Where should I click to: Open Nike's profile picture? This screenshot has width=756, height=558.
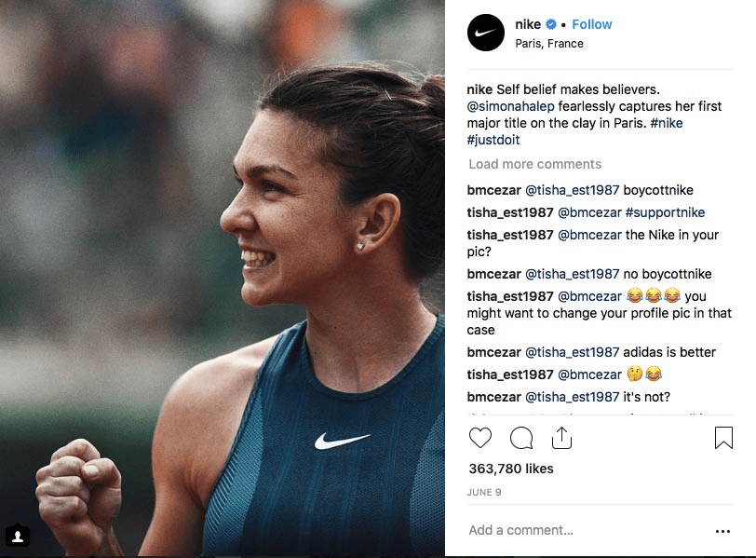click(x=485, y=32)
